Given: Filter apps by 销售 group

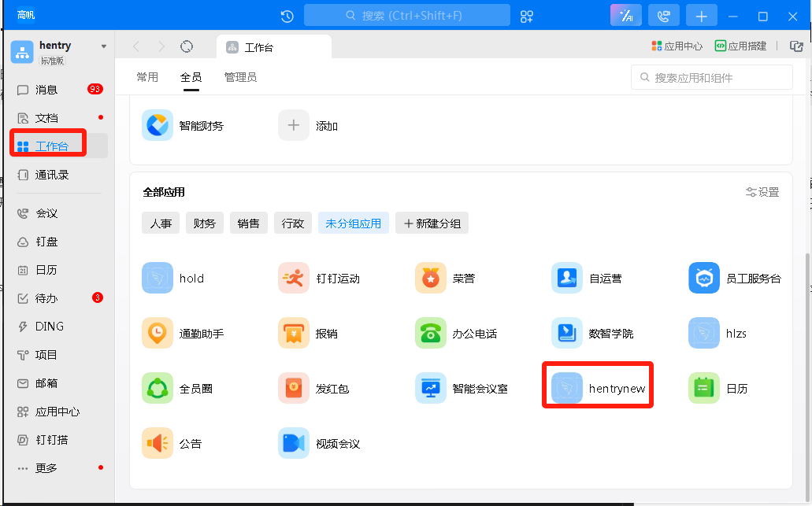Looking at the screenshot, I should point(249,223).
